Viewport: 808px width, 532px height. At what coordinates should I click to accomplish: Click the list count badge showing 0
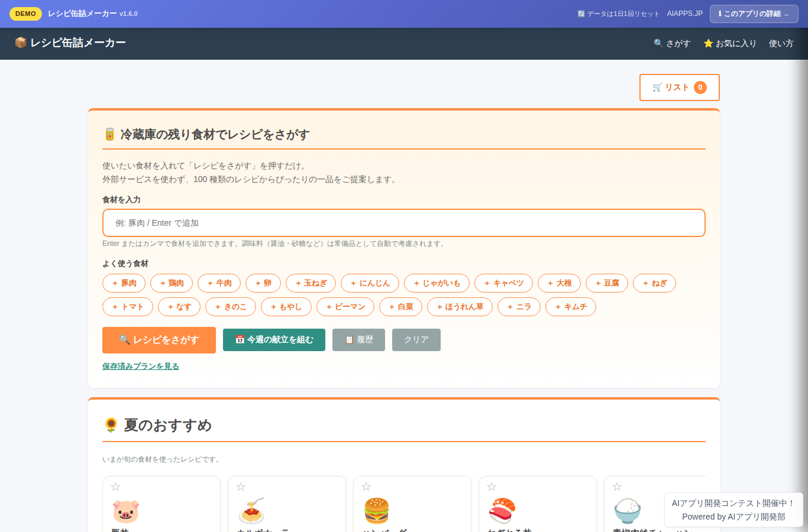[x=700, y=87]
